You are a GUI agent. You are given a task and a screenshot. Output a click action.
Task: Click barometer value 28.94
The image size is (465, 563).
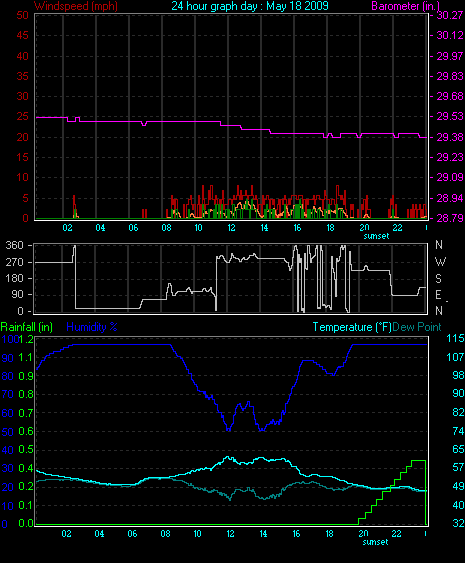(450, 198)
